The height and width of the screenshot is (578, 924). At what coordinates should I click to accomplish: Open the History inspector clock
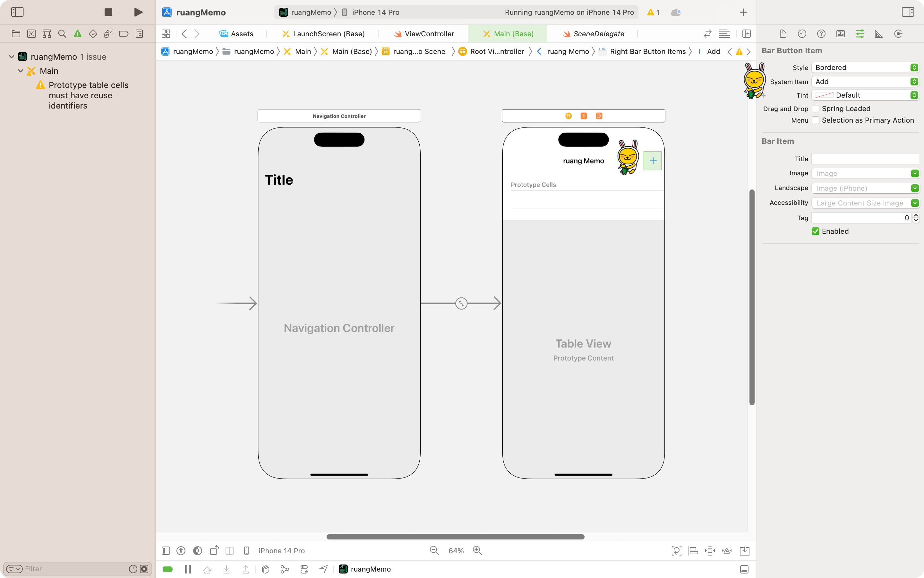pyautogui.click(x=802, y=34)
